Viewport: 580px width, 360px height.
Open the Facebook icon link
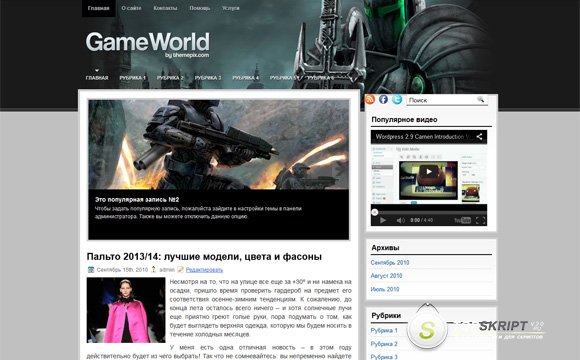(383, 100)
